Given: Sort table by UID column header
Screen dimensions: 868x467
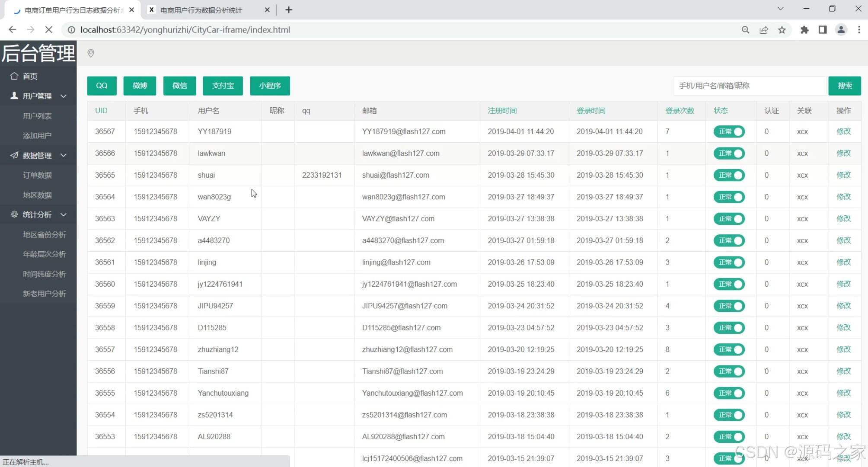Looking at the screenshot, I should (101, 111).
